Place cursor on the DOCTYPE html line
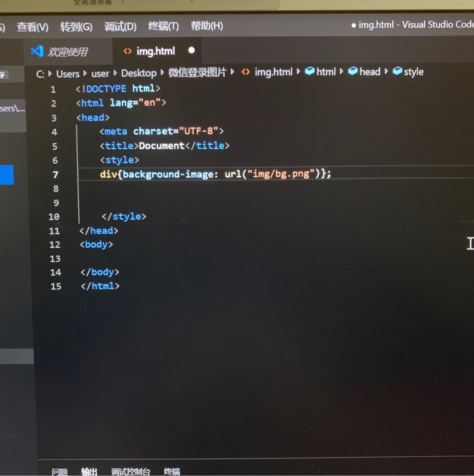Viewport: 474px width, 476px height. [x=118, y=89]
